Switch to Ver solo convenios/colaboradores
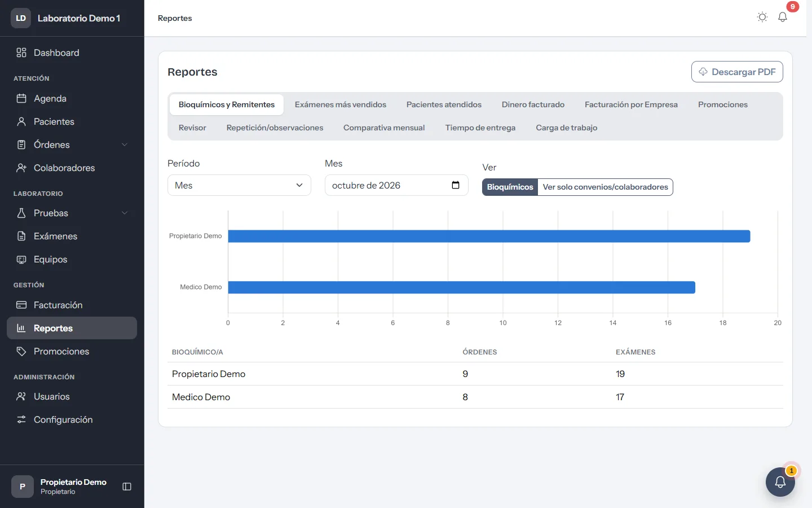Image resolution: width=812 pixels, height=508 pixels. click(605, 187)
